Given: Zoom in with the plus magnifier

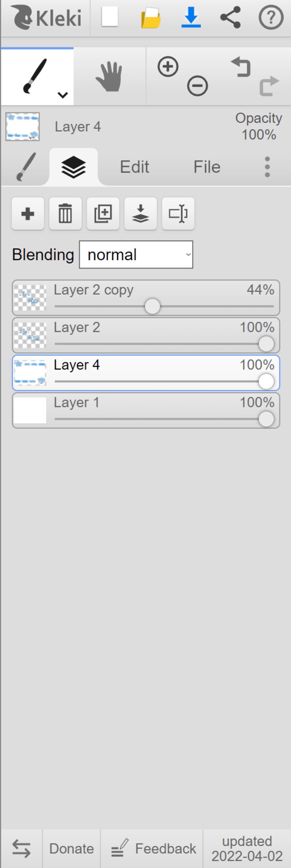Looking at the screenshot, I should [x=168, y=67].
